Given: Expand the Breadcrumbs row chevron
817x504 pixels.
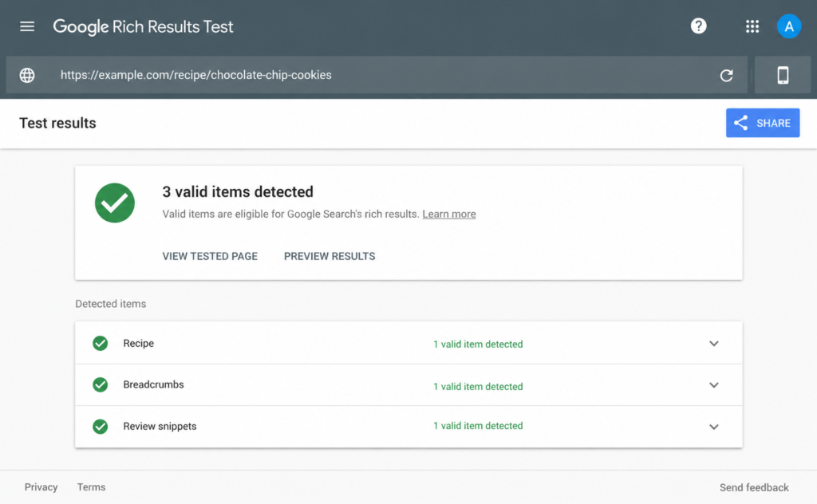Looking at the screenshot, I should coord(714,385).
